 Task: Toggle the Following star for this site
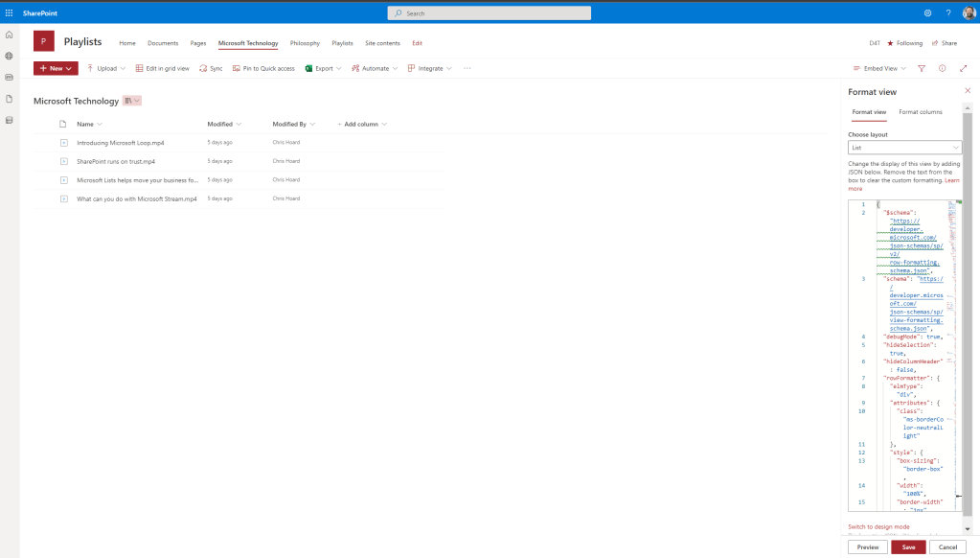[904, 43]
